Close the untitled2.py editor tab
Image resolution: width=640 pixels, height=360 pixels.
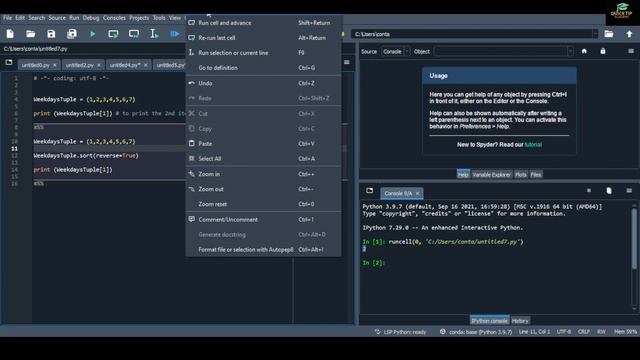click(99, 65)
